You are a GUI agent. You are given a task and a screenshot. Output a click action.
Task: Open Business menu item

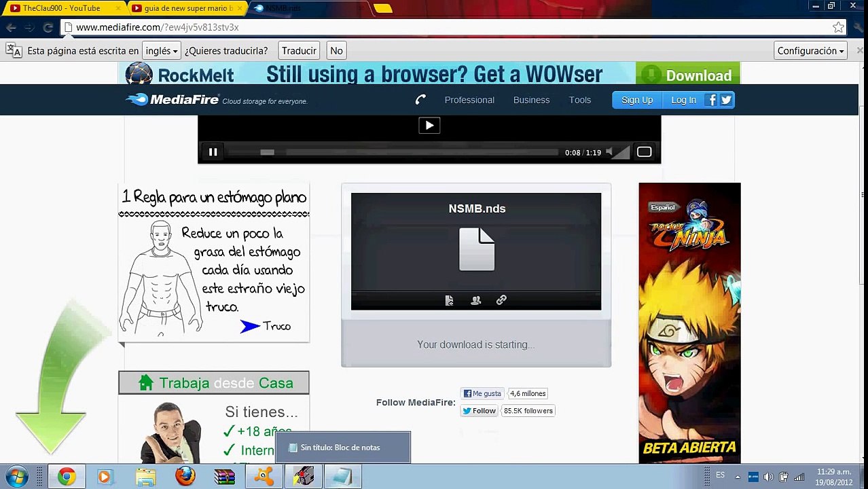tap(531, 100)
